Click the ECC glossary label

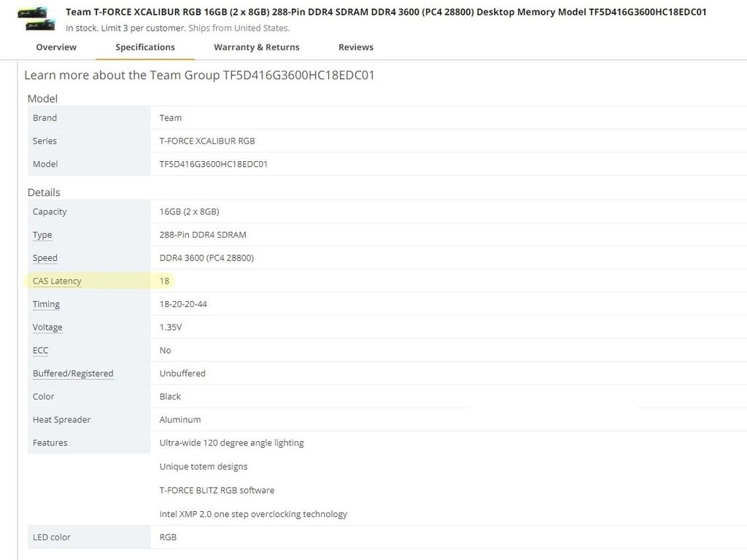[41, 351]
